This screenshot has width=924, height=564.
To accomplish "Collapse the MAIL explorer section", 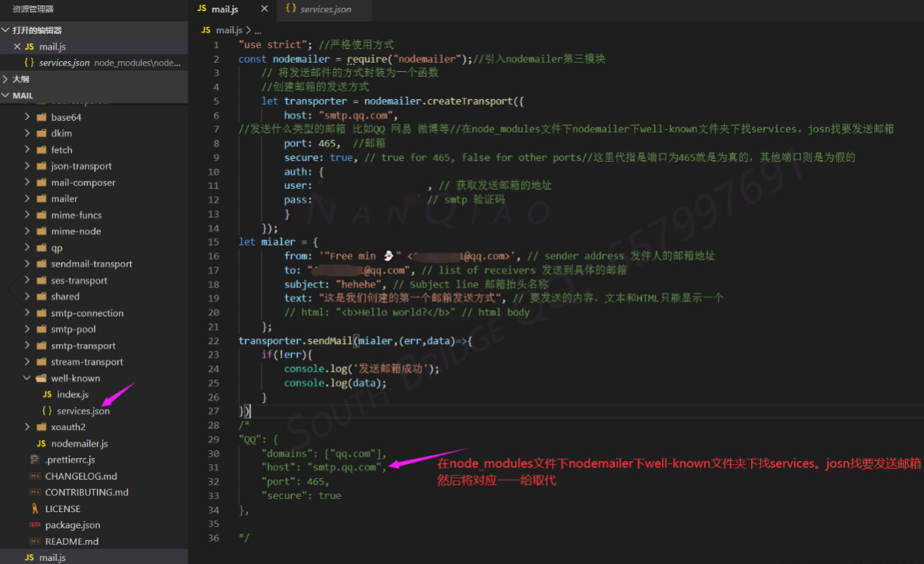I will click(x=5, y=95).
